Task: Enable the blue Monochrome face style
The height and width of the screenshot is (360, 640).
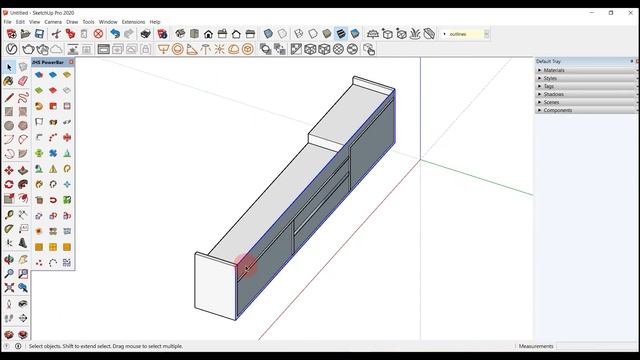Action: click(x=355, y=34)
